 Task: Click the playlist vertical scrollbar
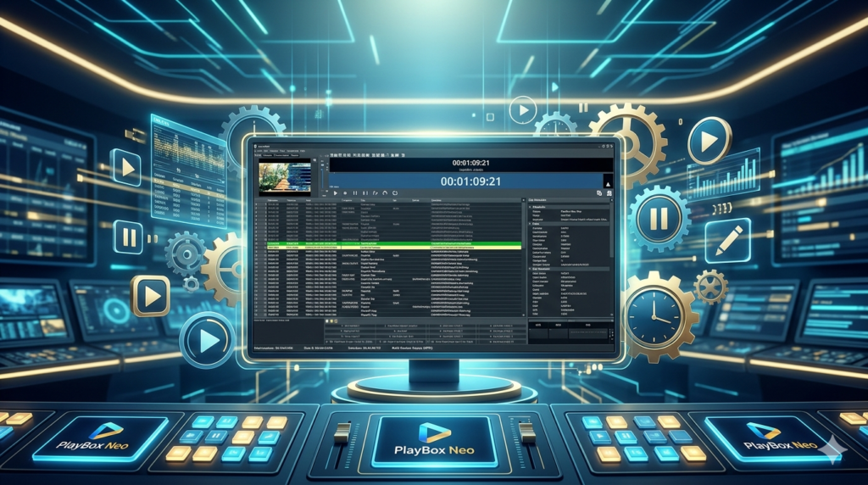coord(524,258)
